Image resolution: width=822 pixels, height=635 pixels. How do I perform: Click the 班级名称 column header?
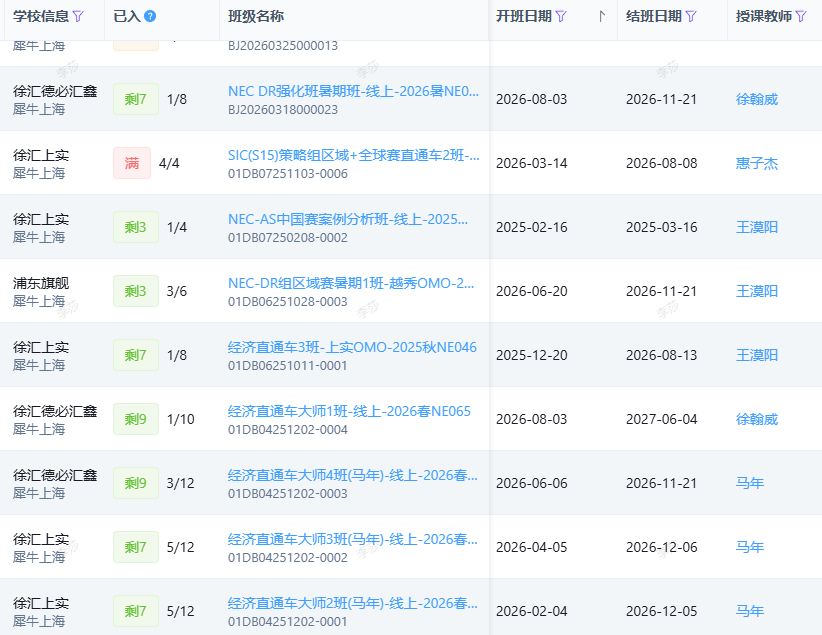256,16
